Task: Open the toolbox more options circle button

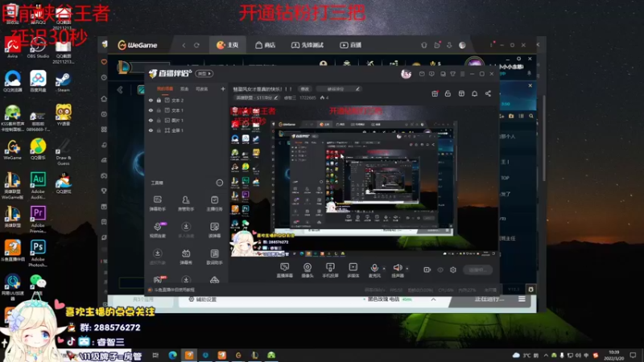Action: pos(220,183)
